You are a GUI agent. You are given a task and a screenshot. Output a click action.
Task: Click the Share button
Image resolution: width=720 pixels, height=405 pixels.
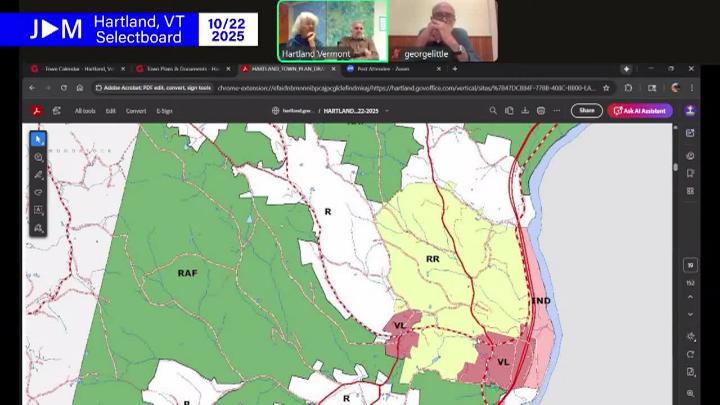(586, 111)
